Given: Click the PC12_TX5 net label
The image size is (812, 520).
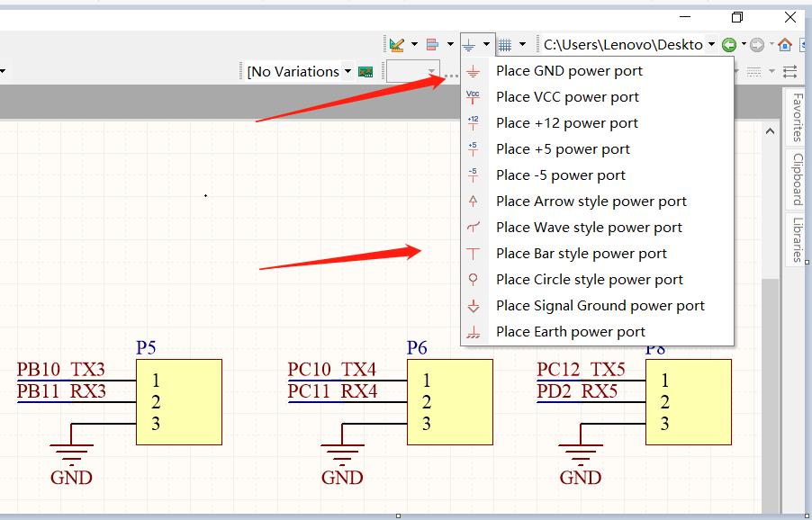Looking at the screenshot, I should pyautogui.click(x=581, y=370).
